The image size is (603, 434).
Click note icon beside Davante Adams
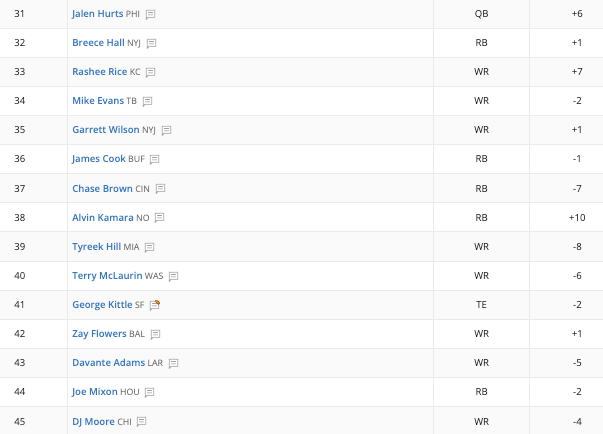(173, 363)
